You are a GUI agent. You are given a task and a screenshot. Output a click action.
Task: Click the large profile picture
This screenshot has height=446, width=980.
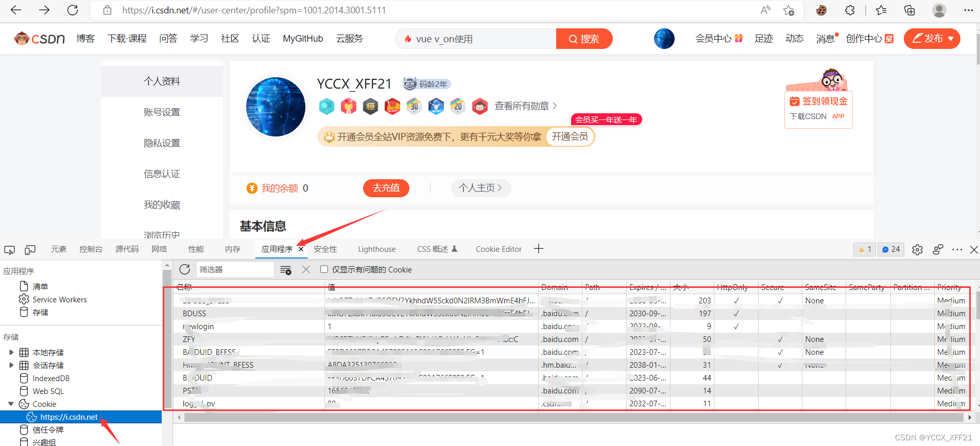click(x=276, y=107)
